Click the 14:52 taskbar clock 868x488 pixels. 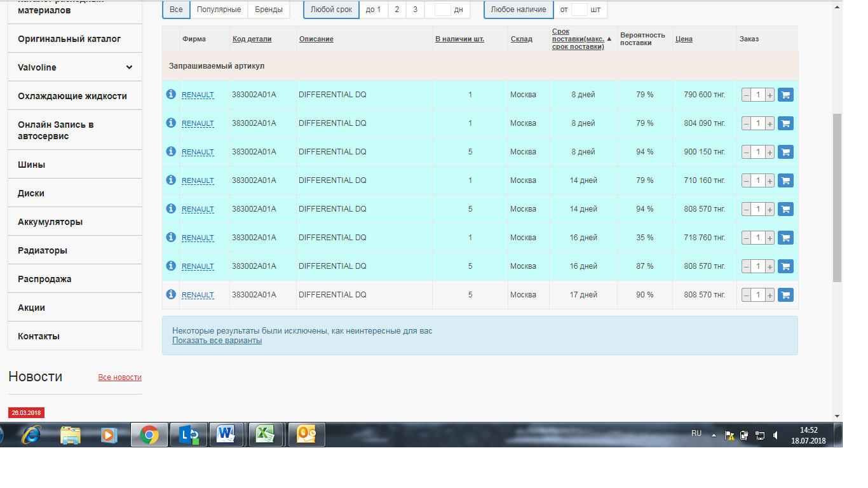tap(808, 430)
